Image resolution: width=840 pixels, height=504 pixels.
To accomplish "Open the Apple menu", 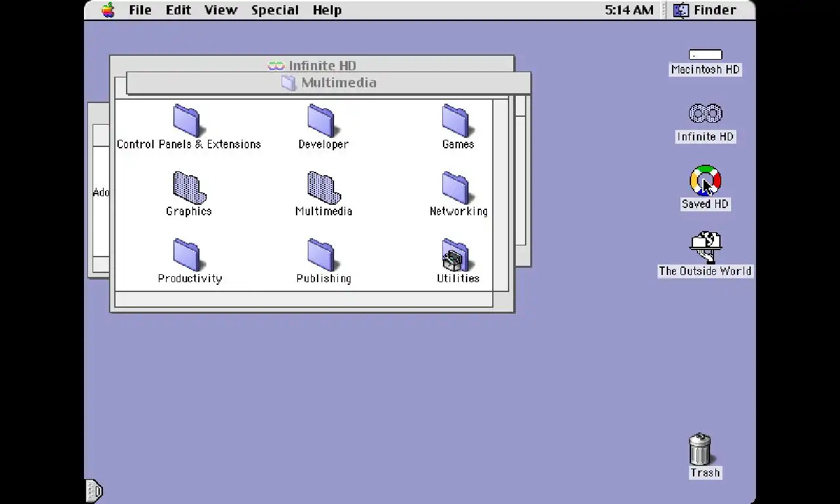I will [x=108, y=10].
